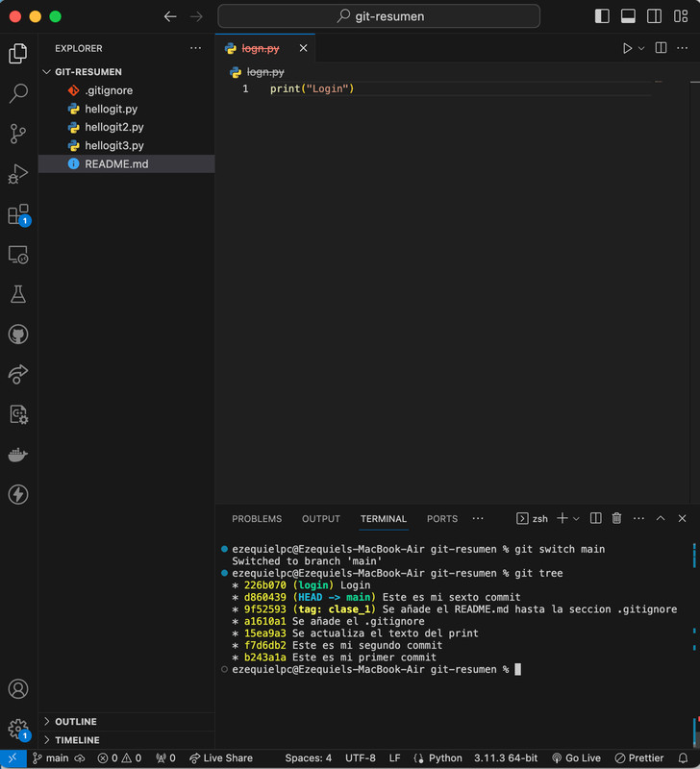Image resolution: width=700 pixels, height=769 pixels.
Task: Go back with the left arrow
Action: click(x=170, y=16)
